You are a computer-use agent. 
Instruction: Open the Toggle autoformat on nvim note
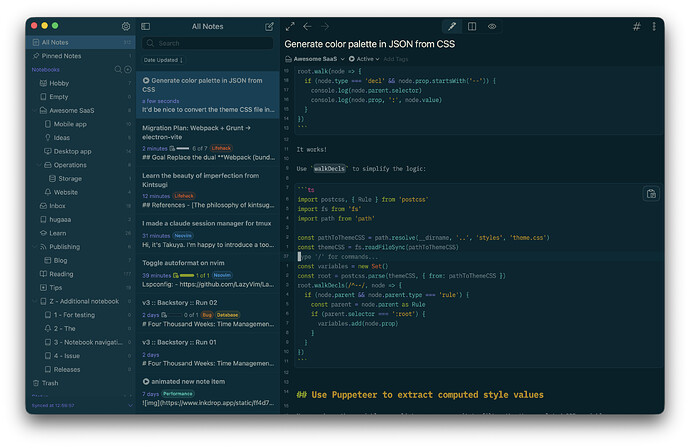tap(208, 274)
